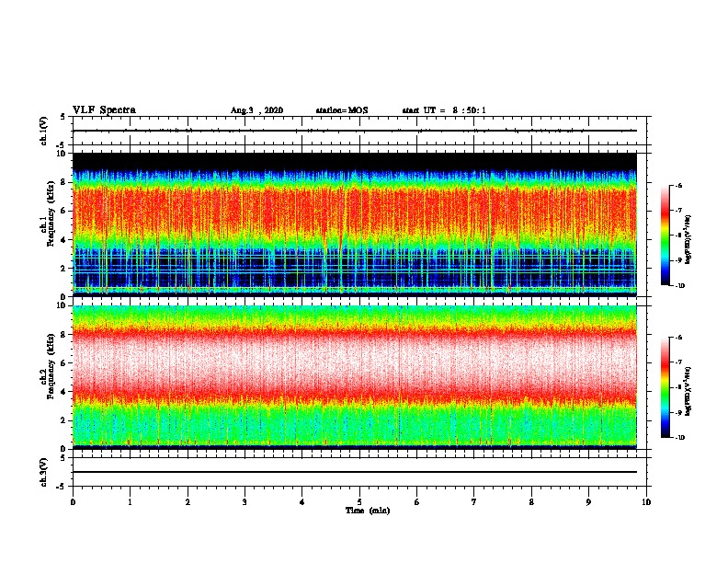Click the "Time (min)" x-axis label

pos(368,511)
